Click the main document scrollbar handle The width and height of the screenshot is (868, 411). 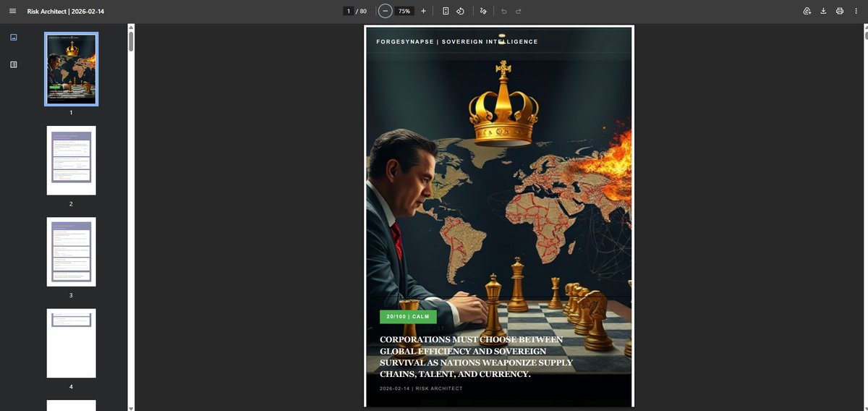point(865,35)
